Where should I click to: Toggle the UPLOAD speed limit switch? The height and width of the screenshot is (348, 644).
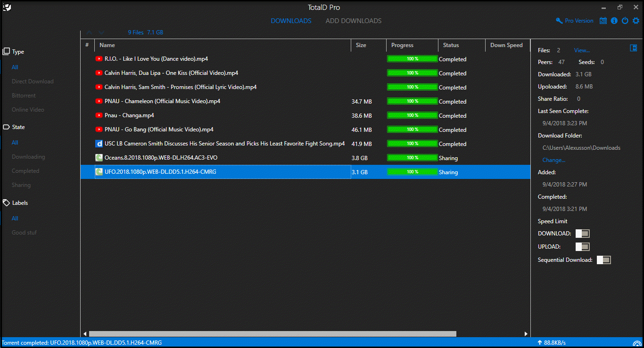[583, 247]
